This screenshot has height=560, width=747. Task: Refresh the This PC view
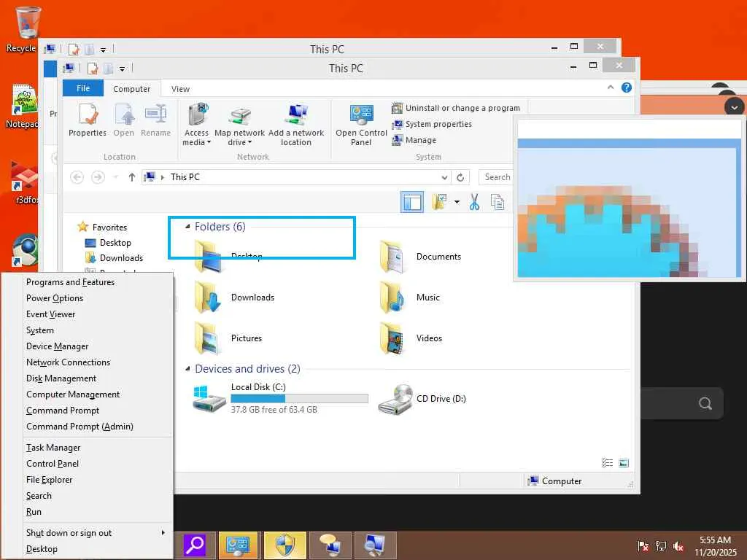[460, 178]
